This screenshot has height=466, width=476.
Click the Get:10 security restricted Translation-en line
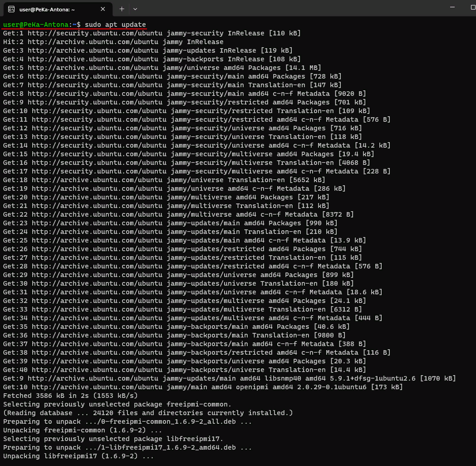[186, 111]
